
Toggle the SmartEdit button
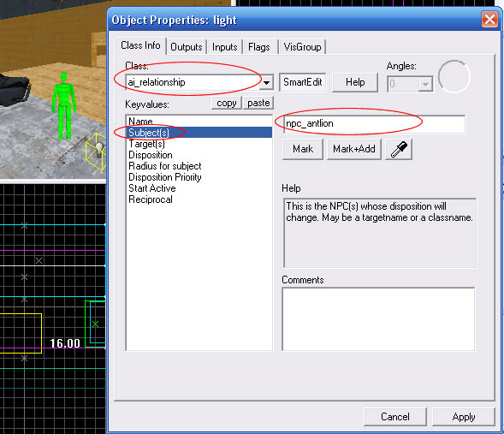(302, 82)
